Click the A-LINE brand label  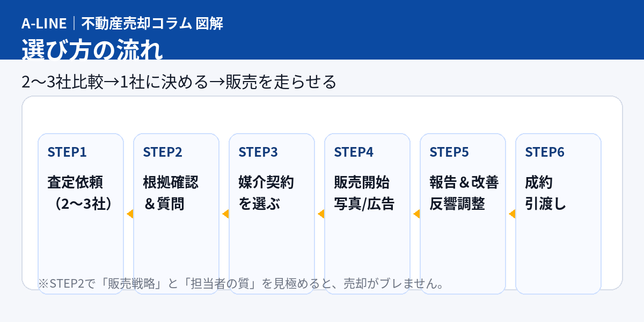point(43,23)
